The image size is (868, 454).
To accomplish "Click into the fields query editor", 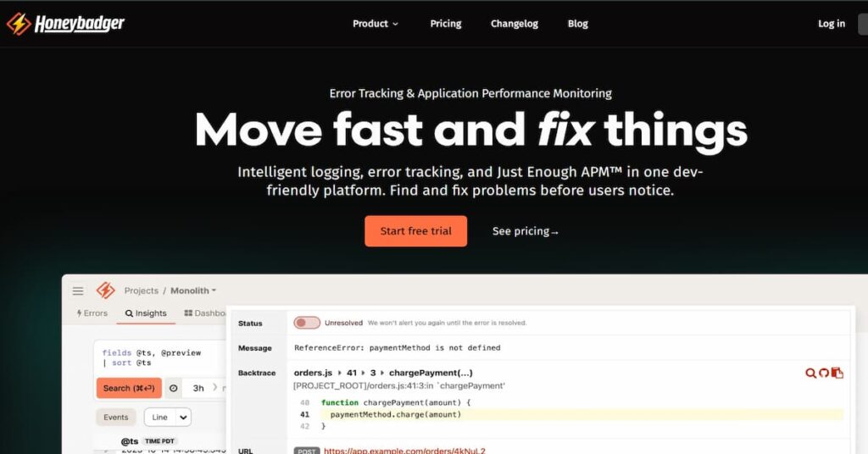I will tap(160, 357).
